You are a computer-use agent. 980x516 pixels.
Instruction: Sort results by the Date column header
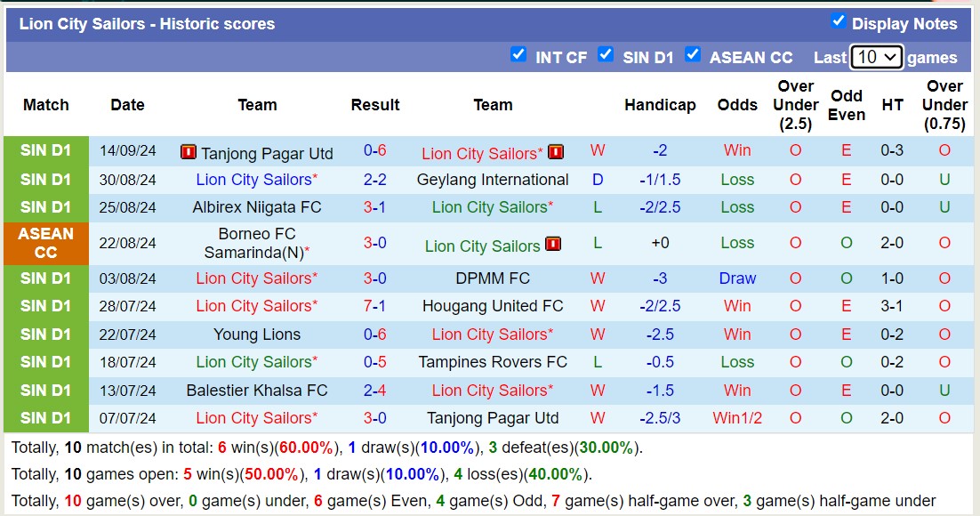point(127,104)
